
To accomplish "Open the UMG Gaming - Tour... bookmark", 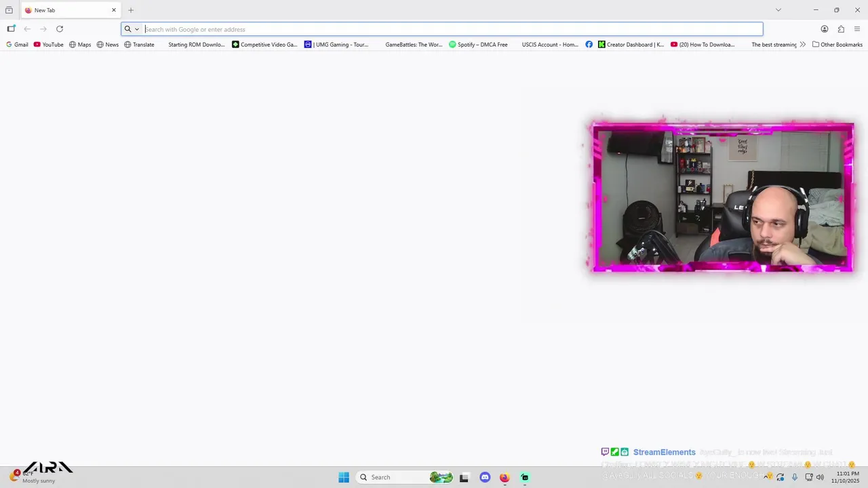I will coord(336,45).
